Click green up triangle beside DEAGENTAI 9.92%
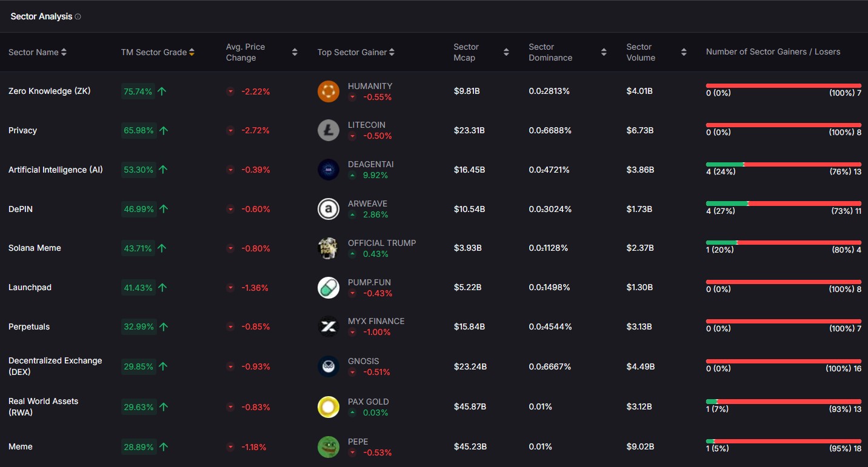Image resolution: width=868 pixels, height=467 pixels. tap(352, 176)
